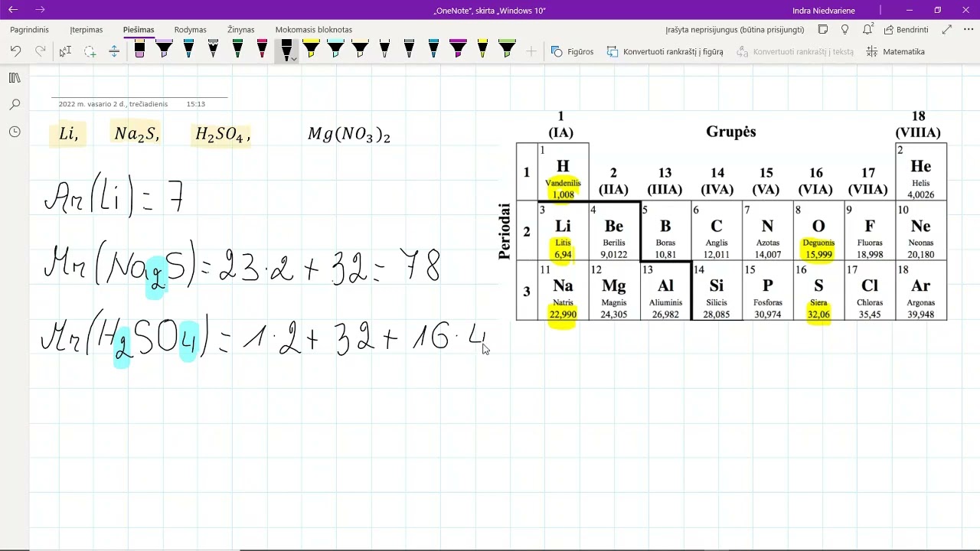Open the three-dot more options menu
Screen dimensions: 980x551
click(968, 30)
